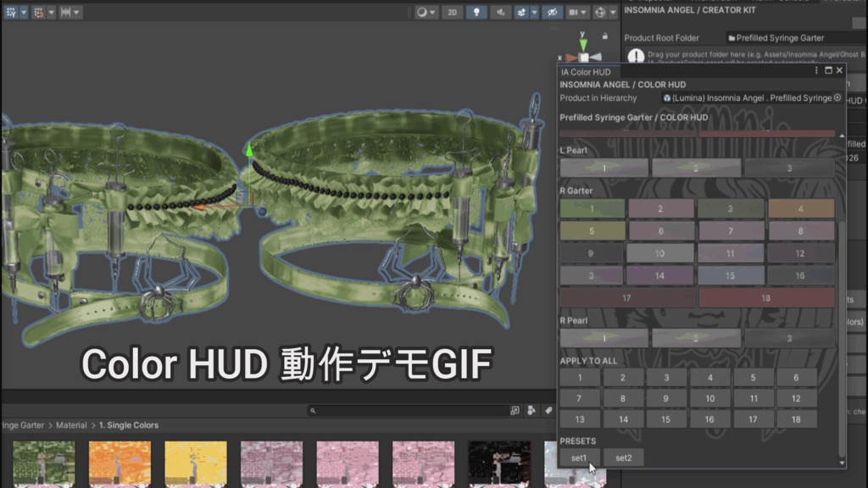This screenshot has height=488, width=868.
Task: Maximize the IA Color HUD window
Action: tap(829, 71)
